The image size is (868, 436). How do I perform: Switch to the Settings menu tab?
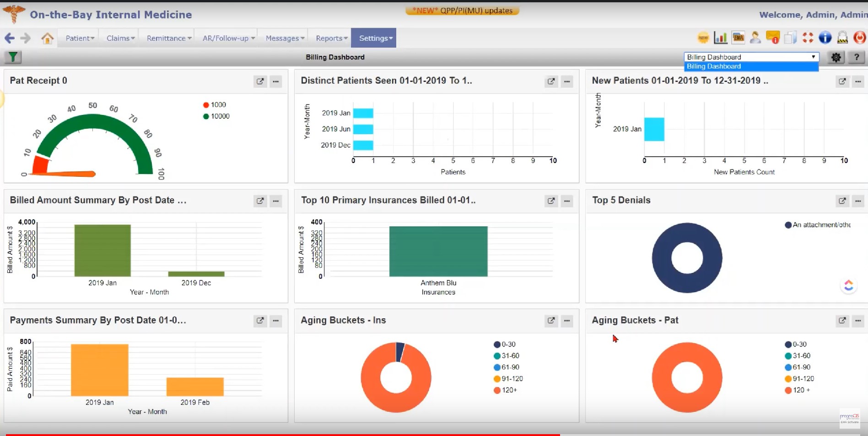(373, 38)
